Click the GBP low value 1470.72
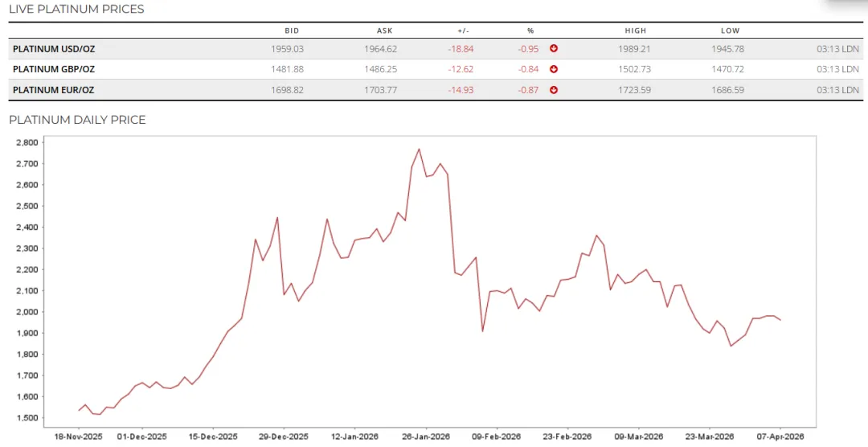The height and width of the screenshot is (447, 868). [x=727, y=69]
